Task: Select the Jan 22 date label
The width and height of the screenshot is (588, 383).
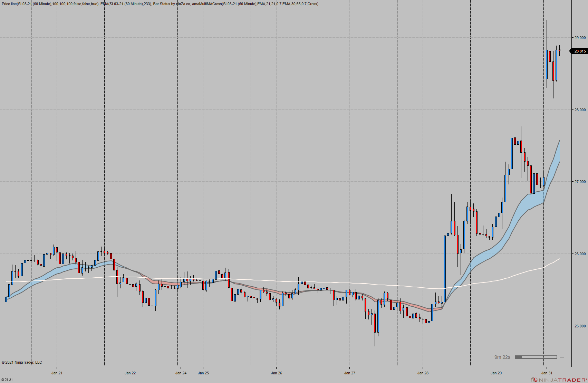Action: [130, 373]
